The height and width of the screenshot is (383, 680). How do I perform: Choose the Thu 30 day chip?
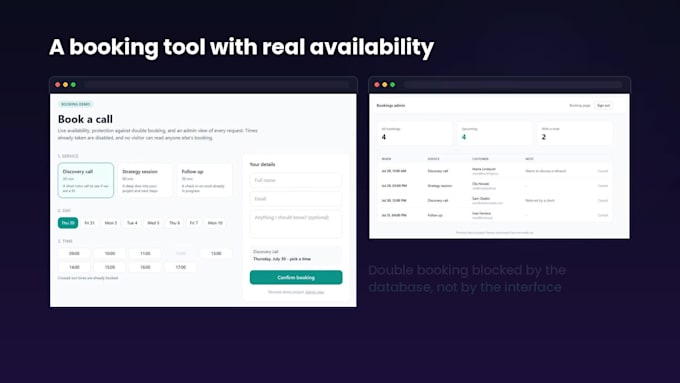[x=68, y=223]
